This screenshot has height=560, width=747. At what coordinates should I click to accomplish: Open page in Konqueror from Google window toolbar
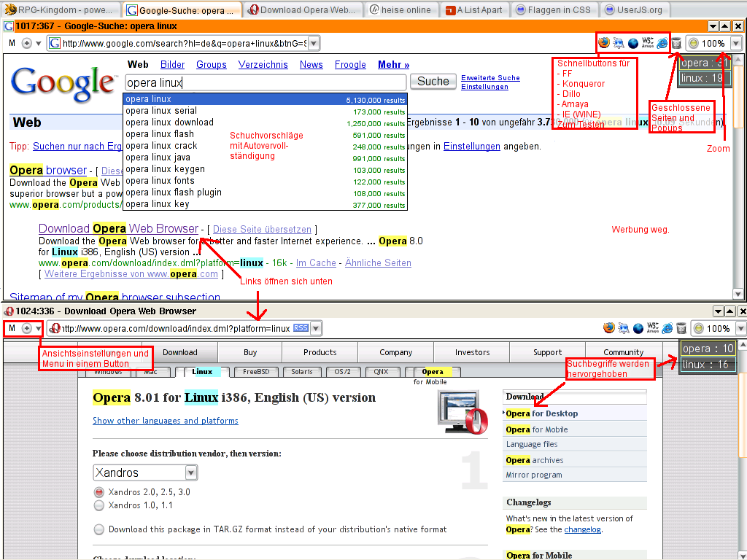(619, 43)
